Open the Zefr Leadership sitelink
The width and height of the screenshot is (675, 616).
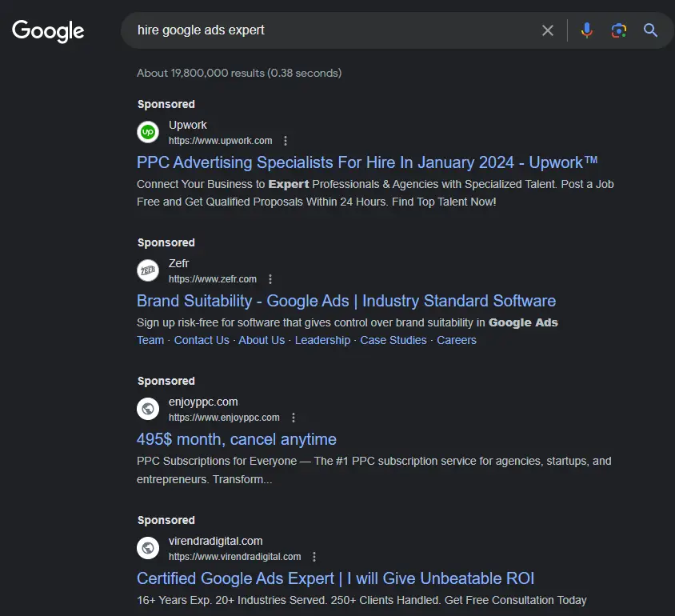322,340
